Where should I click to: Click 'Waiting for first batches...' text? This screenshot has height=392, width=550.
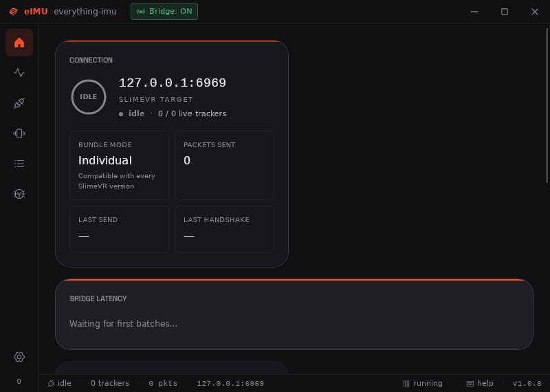click(124, 323)
